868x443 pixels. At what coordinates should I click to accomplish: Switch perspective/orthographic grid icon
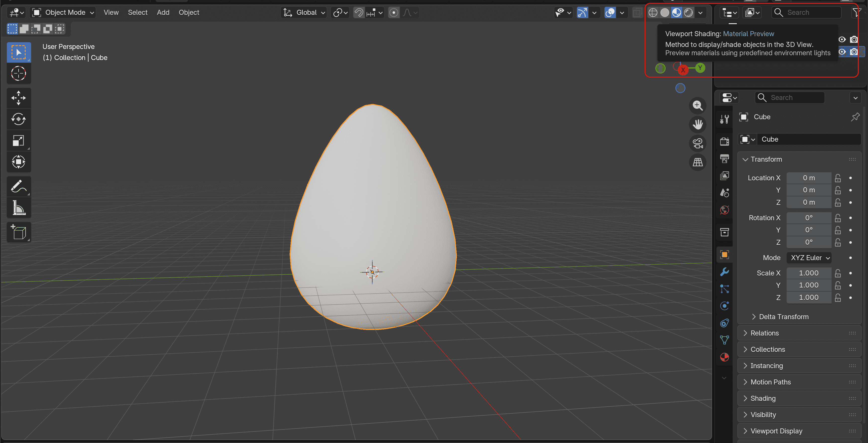[x=697, y=162]
